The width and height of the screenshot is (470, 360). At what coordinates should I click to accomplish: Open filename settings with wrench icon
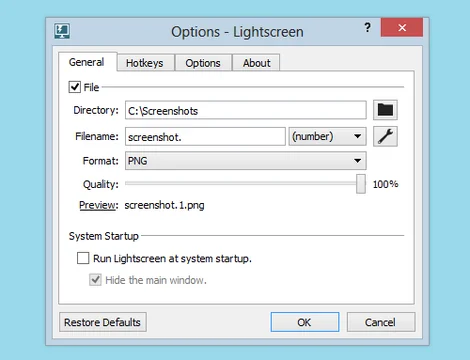point(385,136)
